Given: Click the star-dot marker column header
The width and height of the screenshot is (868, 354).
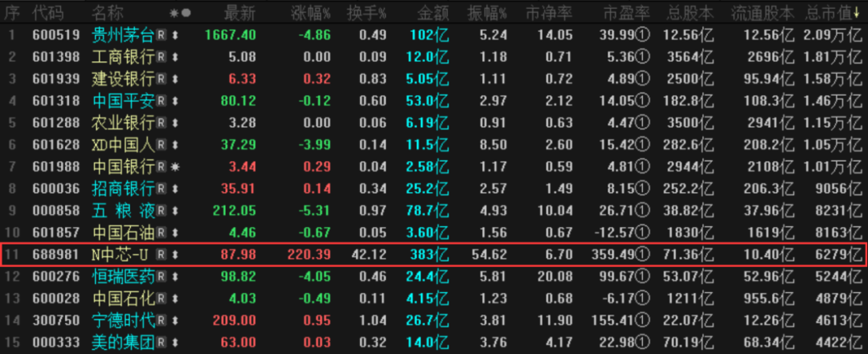Looking at the screenshot, I should pos(180,13).
